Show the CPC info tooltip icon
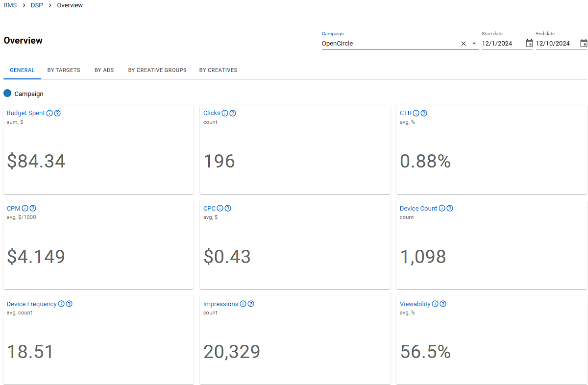 220,208
